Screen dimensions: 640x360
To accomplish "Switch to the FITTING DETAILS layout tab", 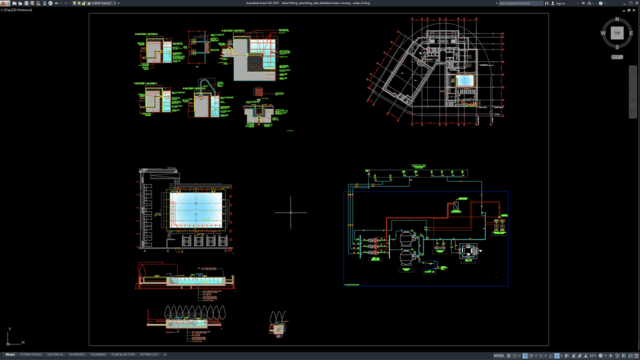I will tap(31, 355).
